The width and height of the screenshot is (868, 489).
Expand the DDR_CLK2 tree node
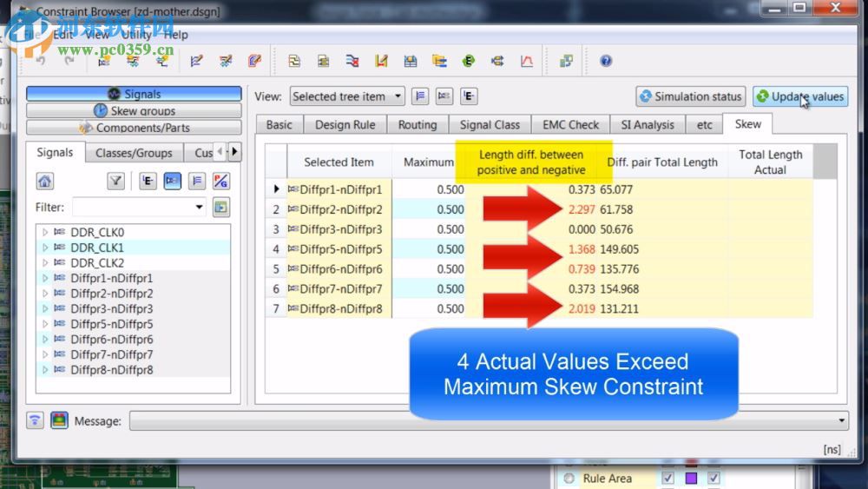pyautogui.click(x=45, y=262)
